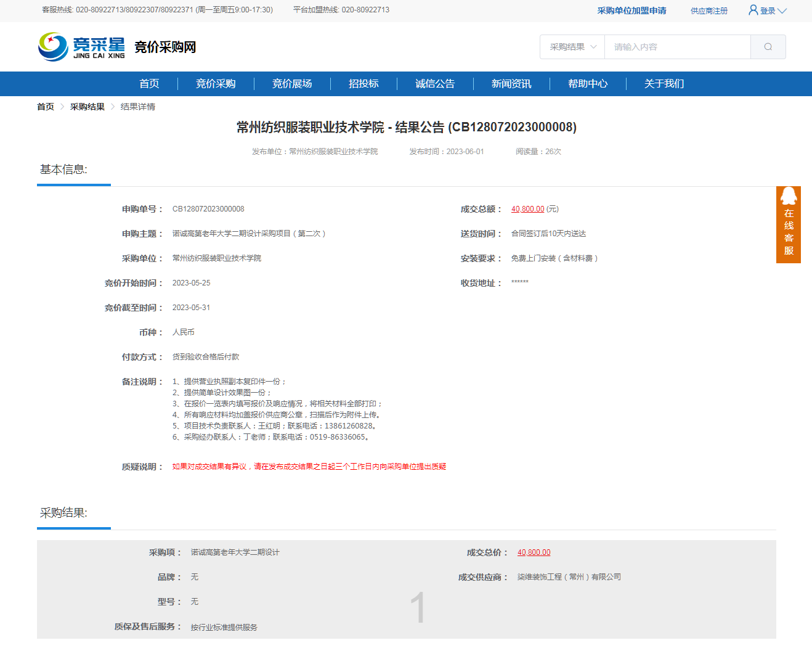Open 诚信公告 in the navigation bar
The image size is (812, 664).
click(x=435, y=84)
